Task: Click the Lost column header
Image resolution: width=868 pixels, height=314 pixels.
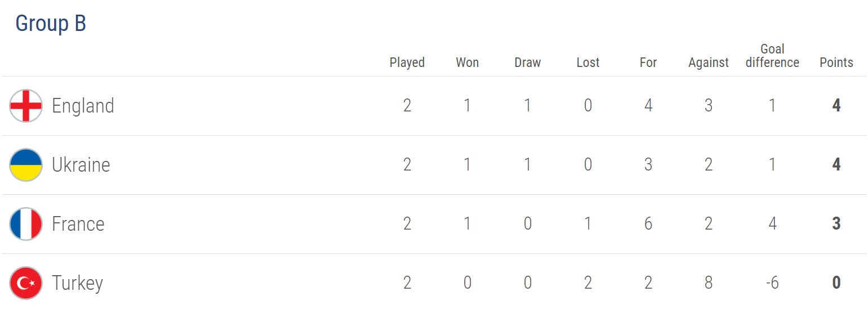Action: coord(587,62)
